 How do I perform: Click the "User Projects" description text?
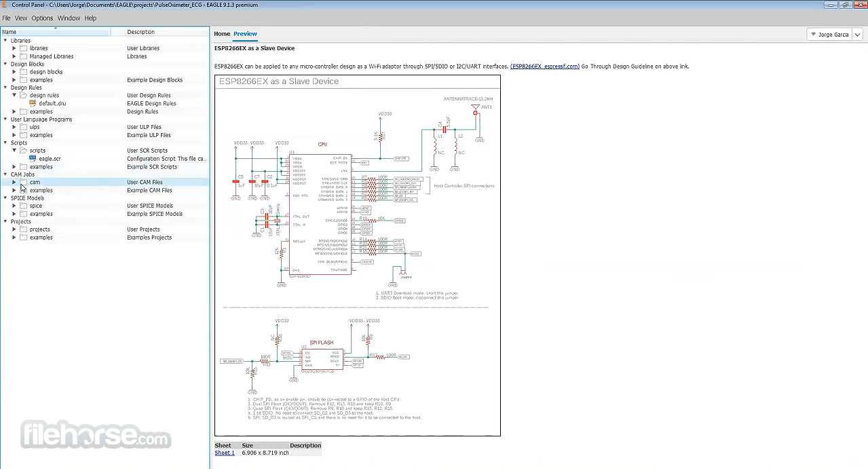[x=143, y=229]
